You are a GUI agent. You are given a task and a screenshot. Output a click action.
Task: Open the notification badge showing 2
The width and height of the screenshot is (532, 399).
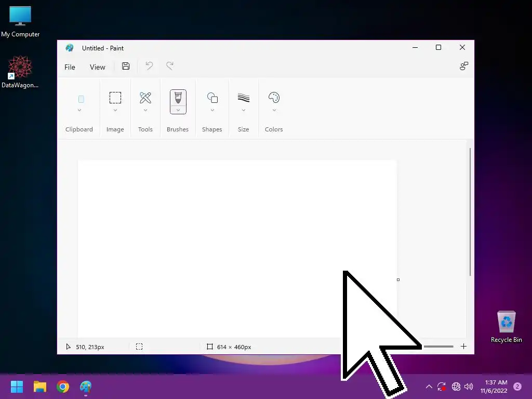click(517, 387)
